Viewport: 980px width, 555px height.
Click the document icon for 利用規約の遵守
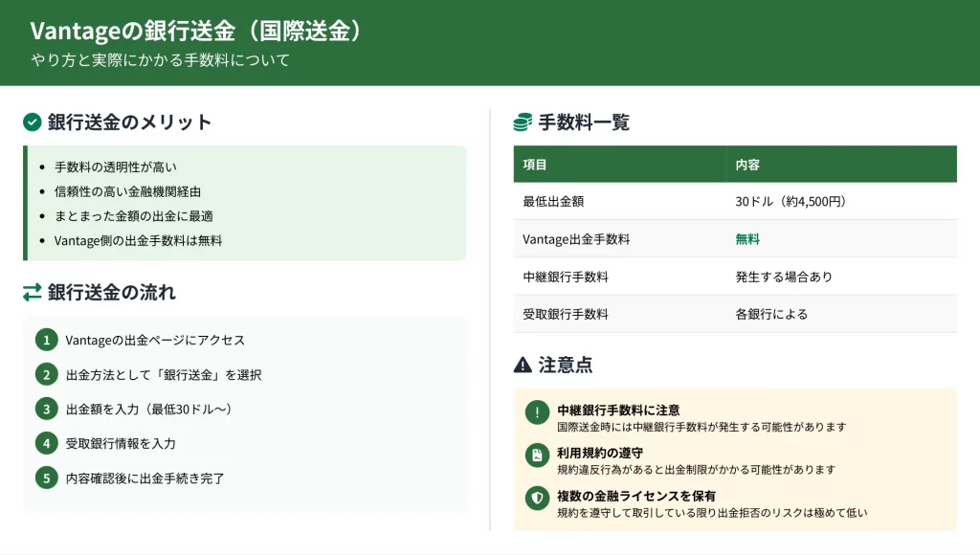click(537, 455)
